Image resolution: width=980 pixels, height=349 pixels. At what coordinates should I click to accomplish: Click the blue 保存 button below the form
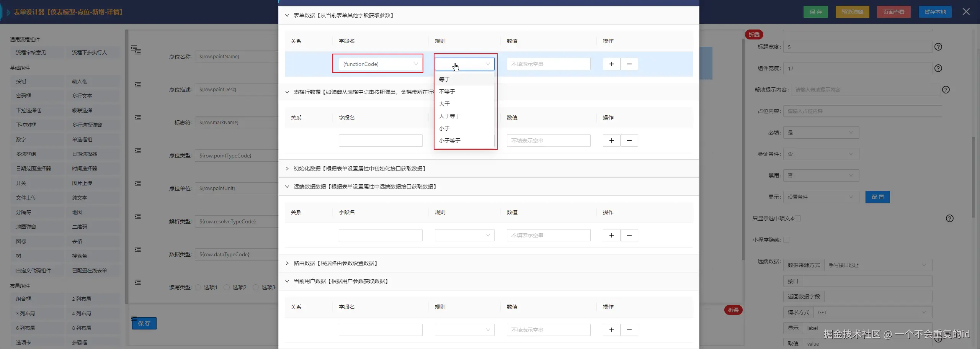coord(144,323)
